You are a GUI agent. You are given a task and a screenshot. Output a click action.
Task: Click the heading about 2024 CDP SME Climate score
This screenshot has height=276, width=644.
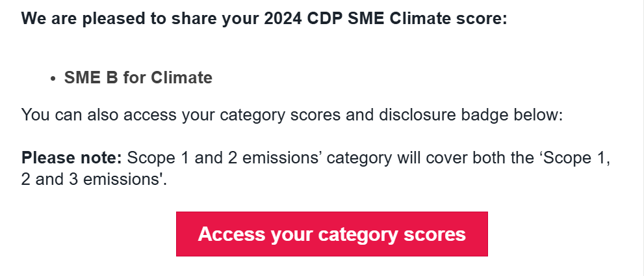tap(264, 18)
